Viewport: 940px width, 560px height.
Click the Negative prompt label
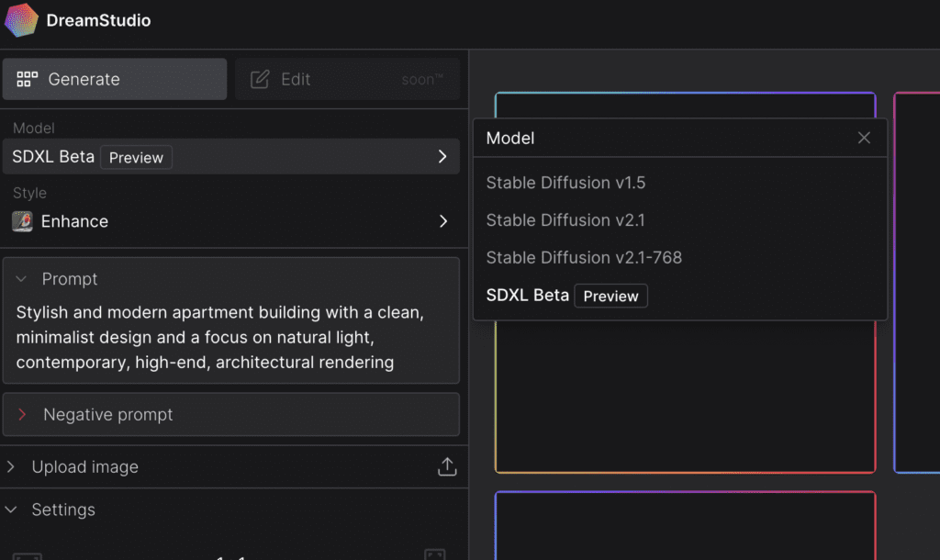click(108, 414)
